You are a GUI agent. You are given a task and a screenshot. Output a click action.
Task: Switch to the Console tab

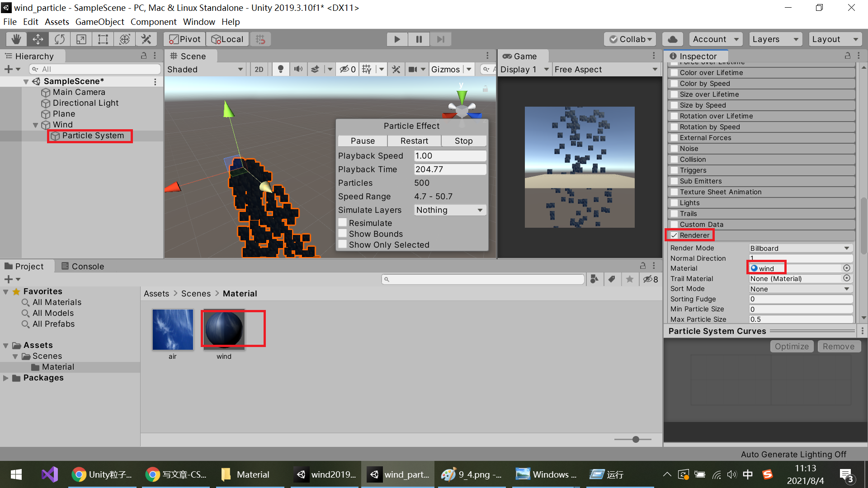point(83,266)
